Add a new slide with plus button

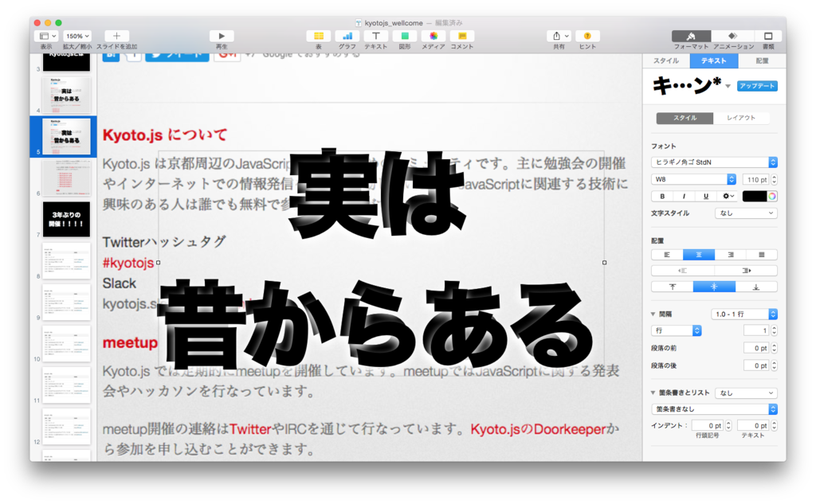click(x=116, y=36)
